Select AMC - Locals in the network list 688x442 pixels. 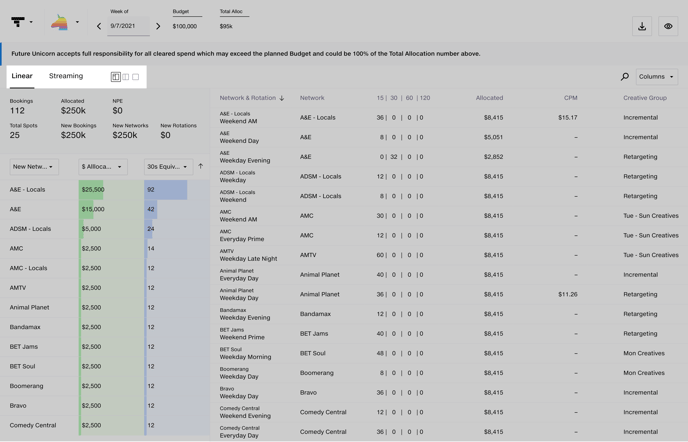pyautogui.click(x=28, y=268)
